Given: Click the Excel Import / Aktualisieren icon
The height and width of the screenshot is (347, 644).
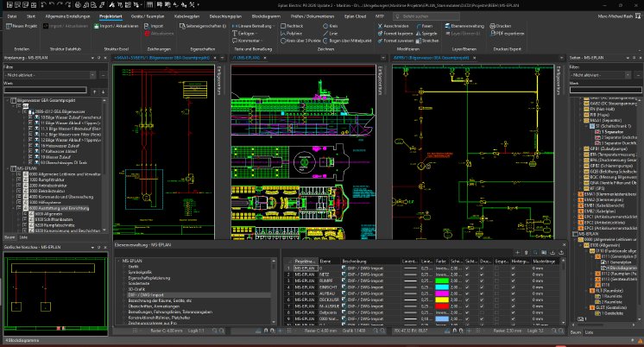Looking at the screenshot, I should coord(97,26).
